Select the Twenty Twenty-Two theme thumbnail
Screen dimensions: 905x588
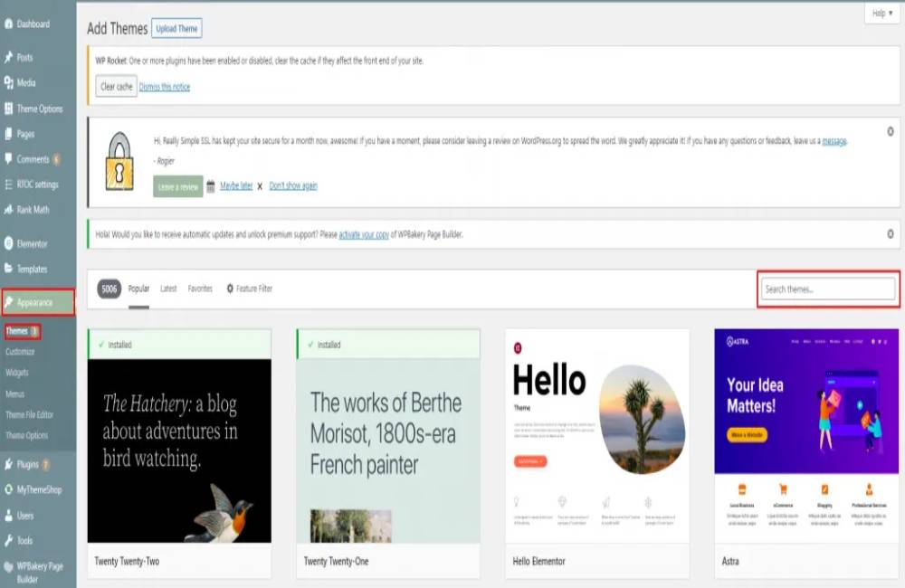coord(179,450)
